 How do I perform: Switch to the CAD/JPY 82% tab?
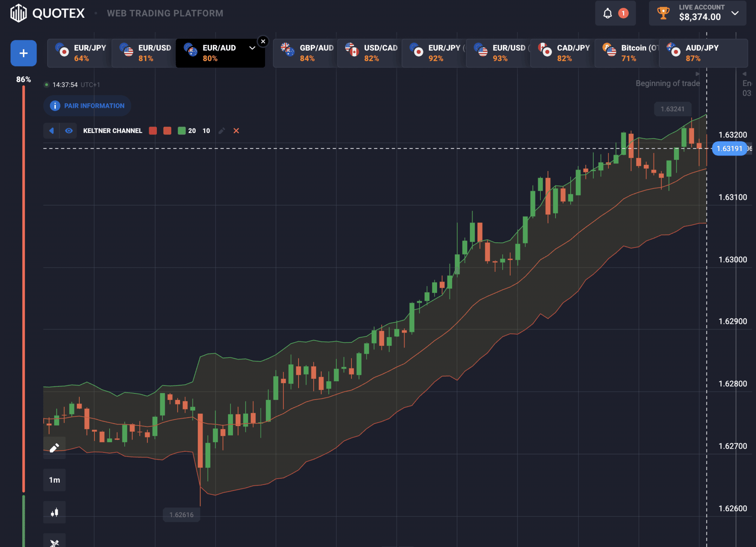point(563,53)
